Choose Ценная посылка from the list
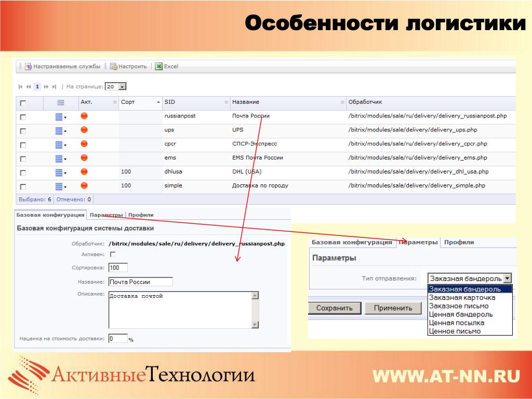 click(470, 323)
